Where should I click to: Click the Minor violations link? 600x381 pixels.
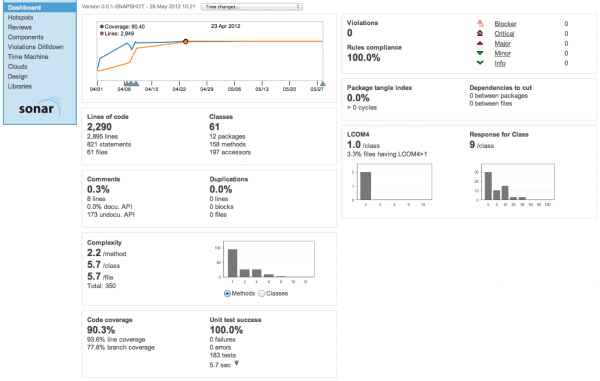(x=502, y=53)
